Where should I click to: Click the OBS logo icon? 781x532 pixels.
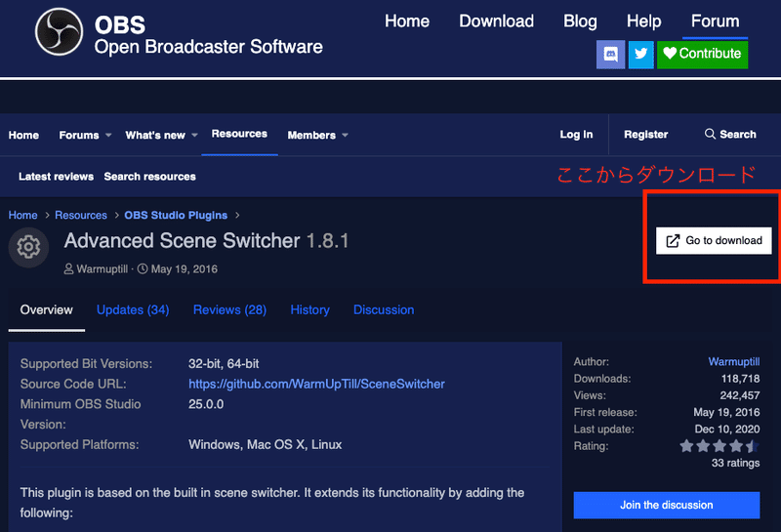pos(59,32)
